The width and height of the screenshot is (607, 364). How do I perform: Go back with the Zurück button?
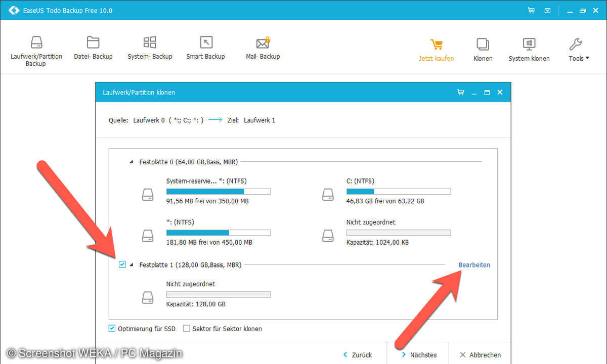(x=358, y=355)
